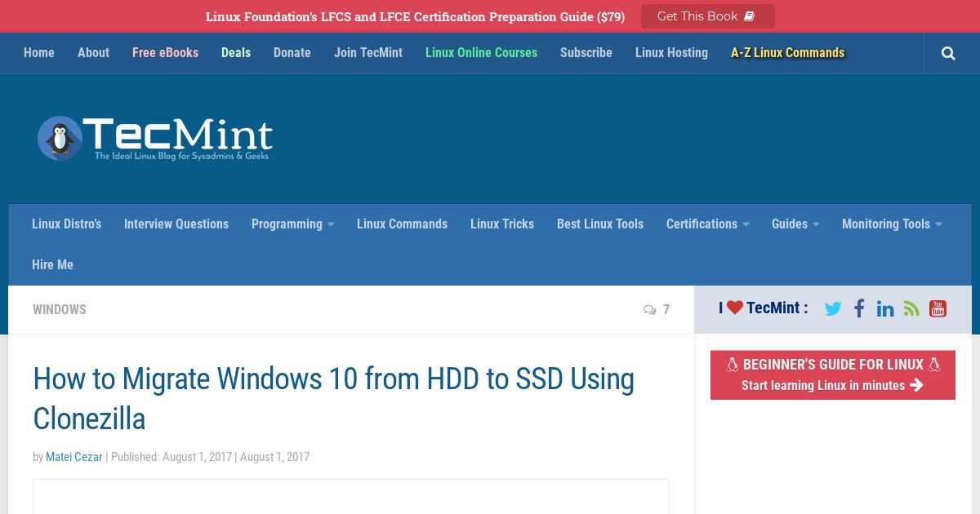Open the About page
Screen dimensions: 980x514
[x=93, y=52]
